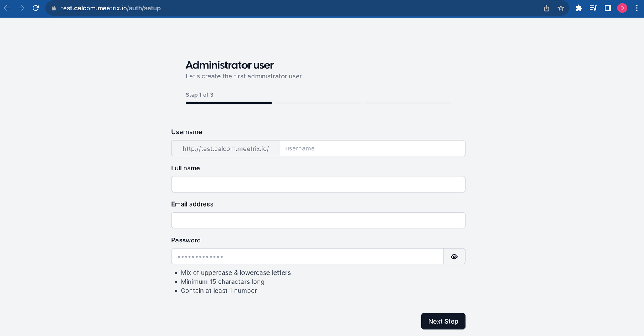Open the profile avatar menu
644x336 pixels.
click(622, 8)
